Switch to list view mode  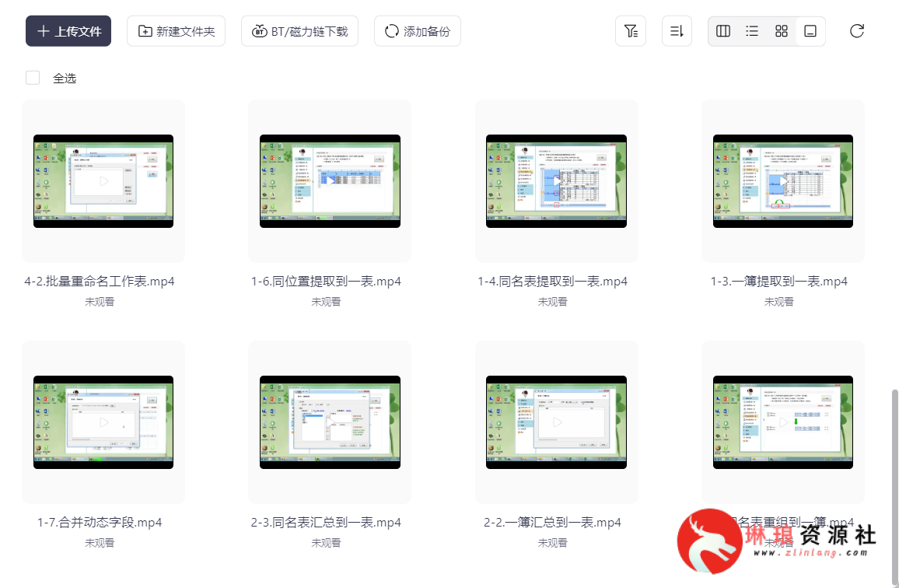click(x=752, y=31)
